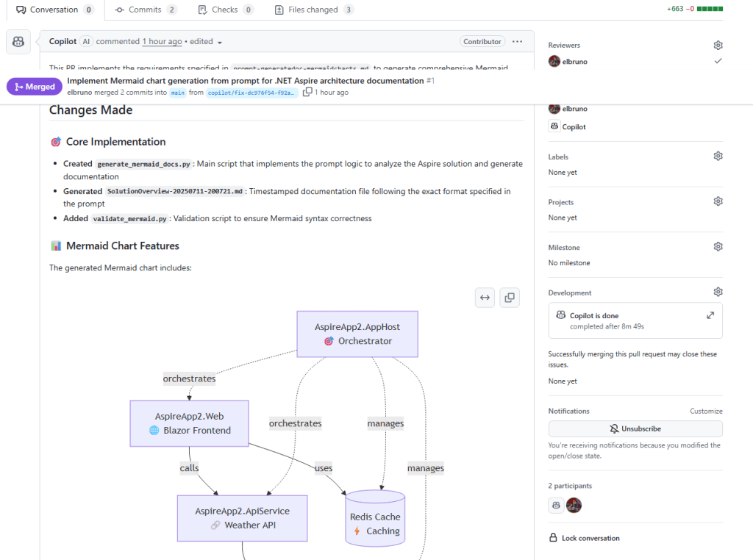Click the Unsubscribe button
The height and width of the screenshot is (560, 753).
tap(635, 428)
